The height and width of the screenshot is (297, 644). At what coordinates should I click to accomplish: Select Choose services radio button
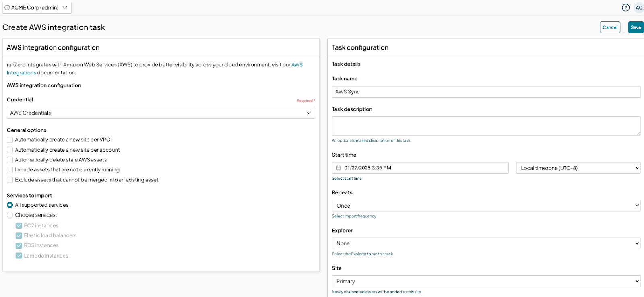point(10,215)
